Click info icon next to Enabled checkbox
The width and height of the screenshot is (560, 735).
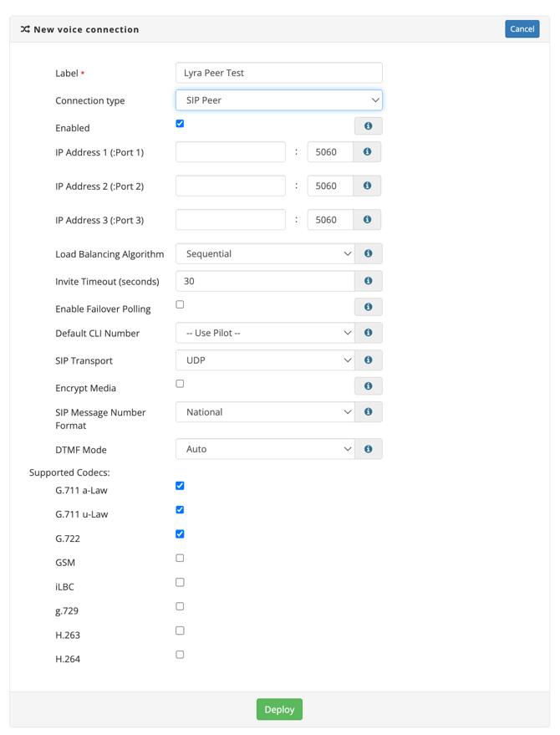coord(368,126)
